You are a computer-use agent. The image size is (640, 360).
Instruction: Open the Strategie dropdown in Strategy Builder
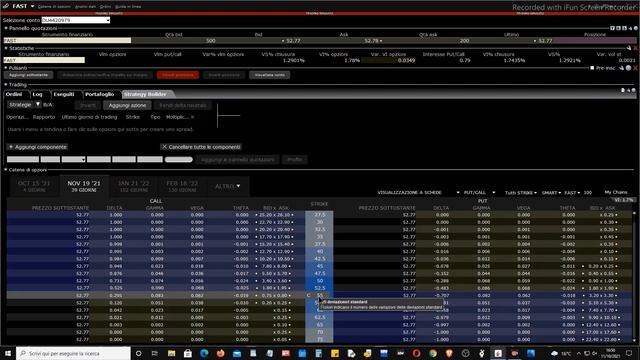pos(38,104)
